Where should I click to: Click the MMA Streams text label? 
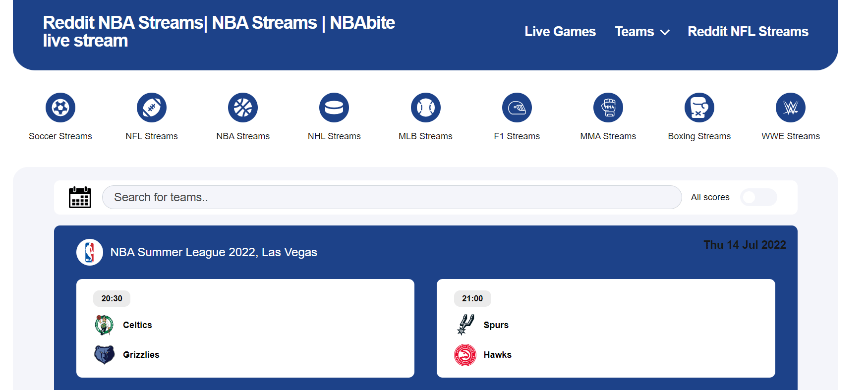tap(608, 136)
